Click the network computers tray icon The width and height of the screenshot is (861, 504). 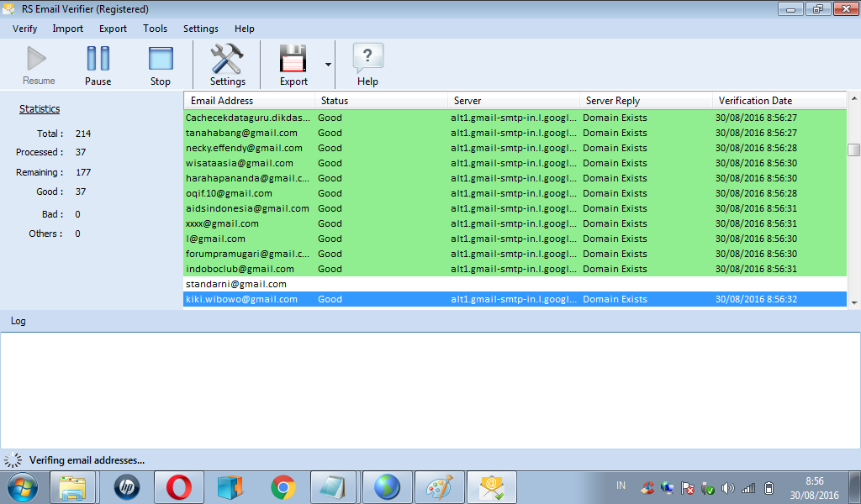point(667,487)
